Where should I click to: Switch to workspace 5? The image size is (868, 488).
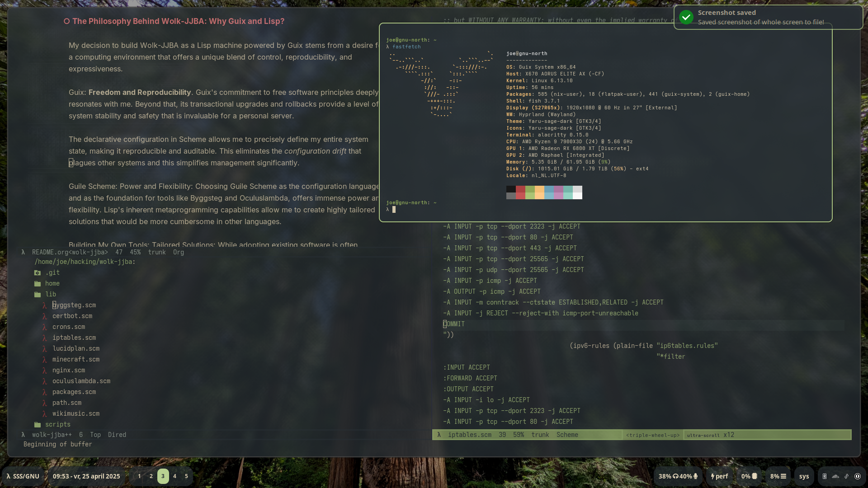pyautogui.click(x=186, y=476)
